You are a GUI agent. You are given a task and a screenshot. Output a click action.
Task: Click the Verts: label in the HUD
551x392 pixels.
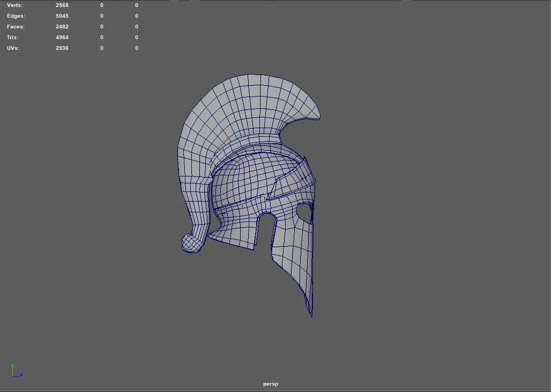(x=14, y=5)
